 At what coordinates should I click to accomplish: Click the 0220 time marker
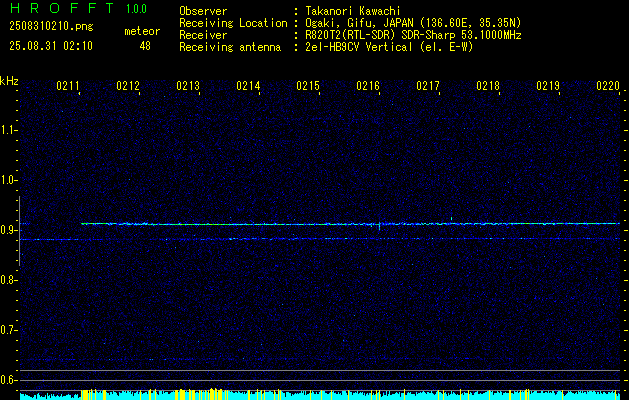pos(608,86)
